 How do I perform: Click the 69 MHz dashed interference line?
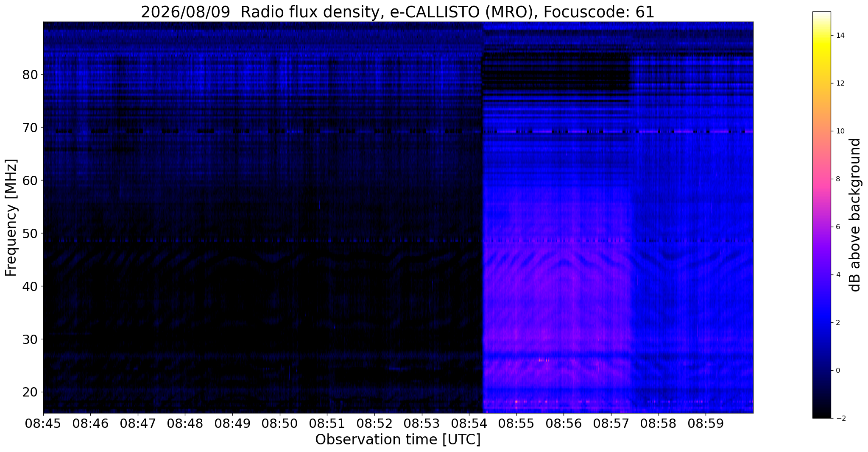click(398, 132)
